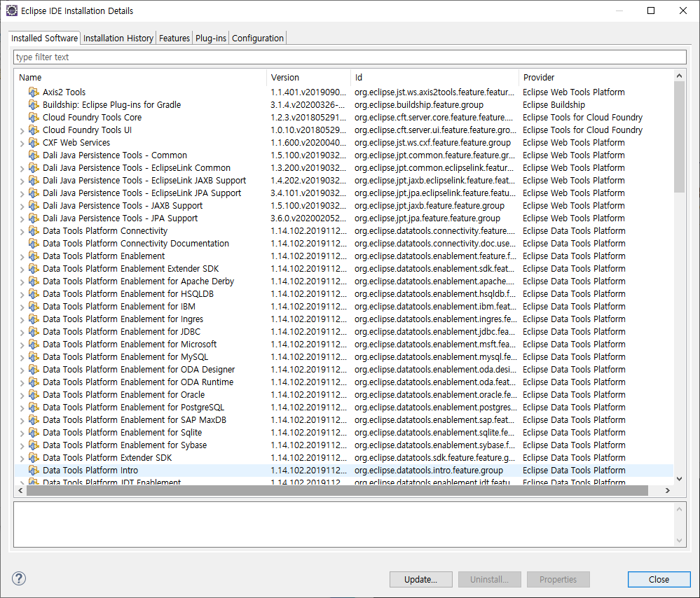Sort by the Id column header
700x598 pixels.
click(x=435, y=77)
